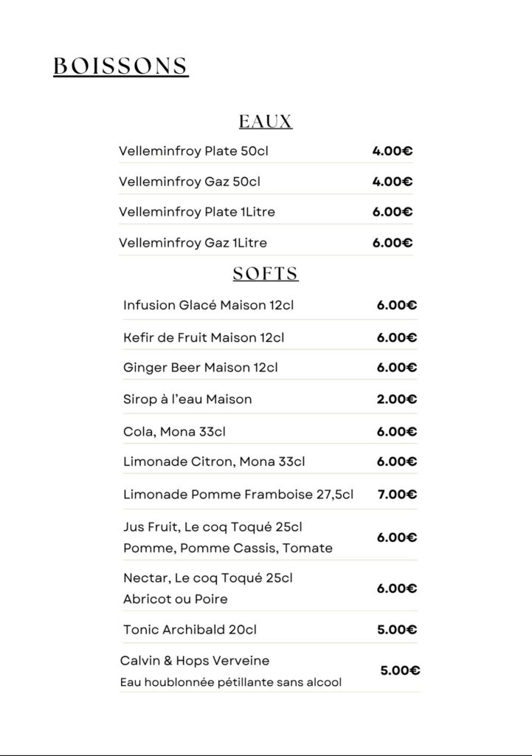Viewport: 532px width, 756px height.
Task: Click Velleminfroy Gaz 1Litre text
Action: pos(193,242)
